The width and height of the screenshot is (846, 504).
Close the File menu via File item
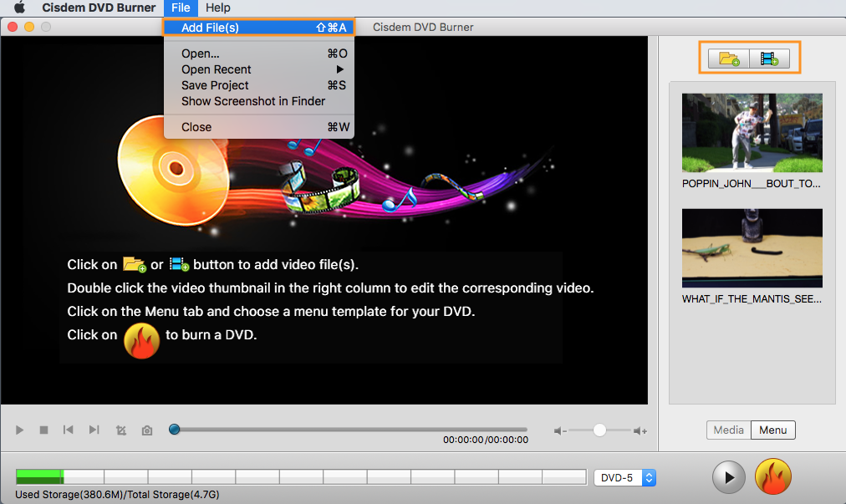181,8
